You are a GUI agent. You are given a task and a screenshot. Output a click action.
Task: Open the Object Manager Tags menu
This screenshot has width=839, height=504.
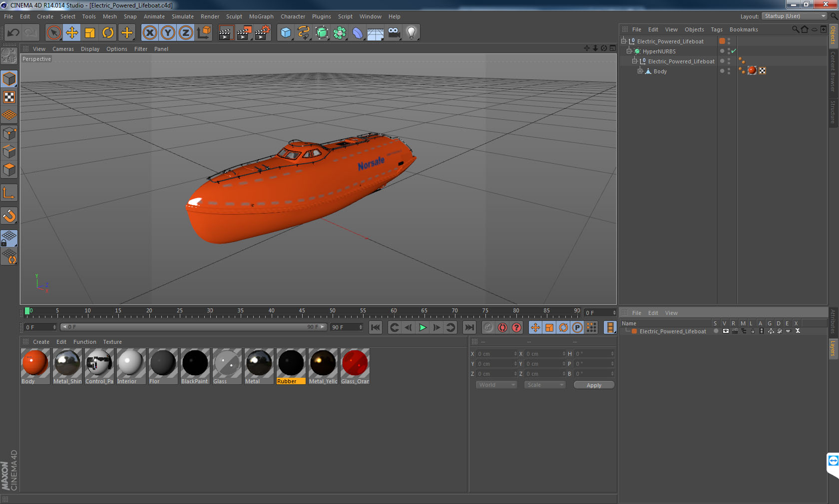coord(717,29)
